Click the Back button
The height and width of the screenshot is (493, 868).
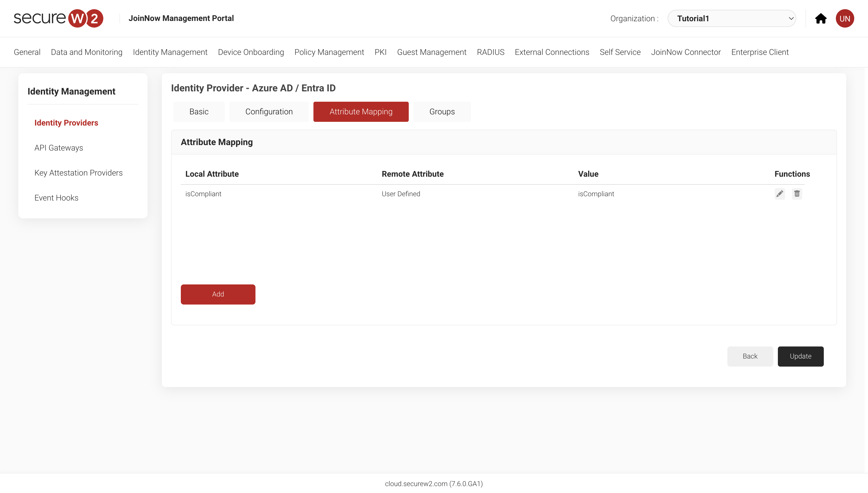tap(750, 356)
